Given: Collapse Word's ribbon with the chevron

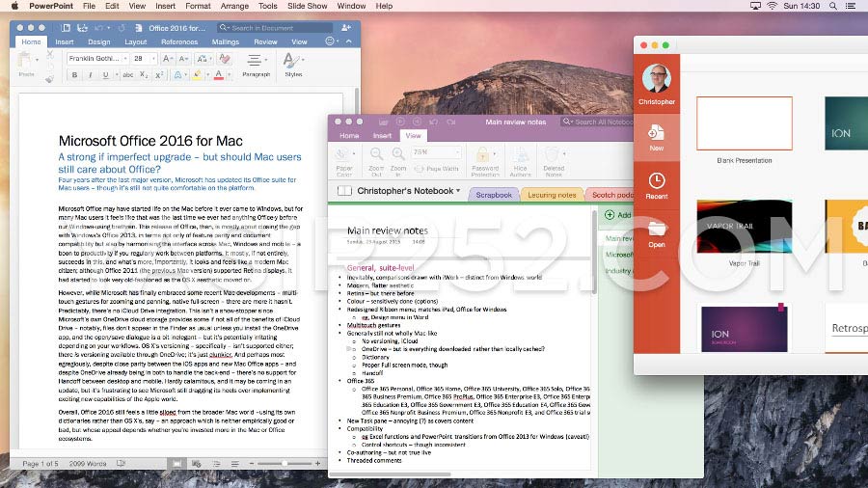Looking at the screenshot, I should click(349, 41).
